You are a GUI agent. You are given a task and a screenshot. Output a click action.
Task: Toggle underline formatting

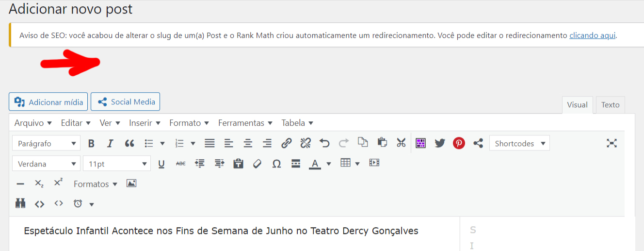click(x=161, y=164)
